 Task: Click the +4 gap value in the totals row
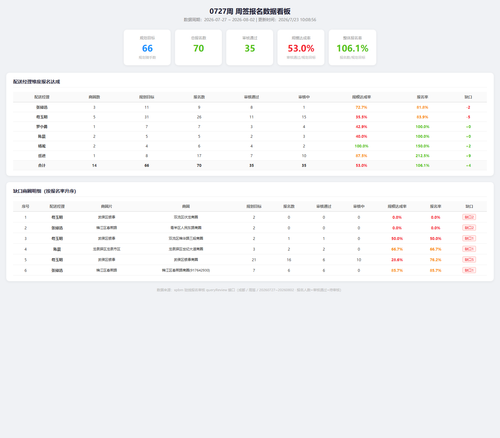[x=468, y=165]
